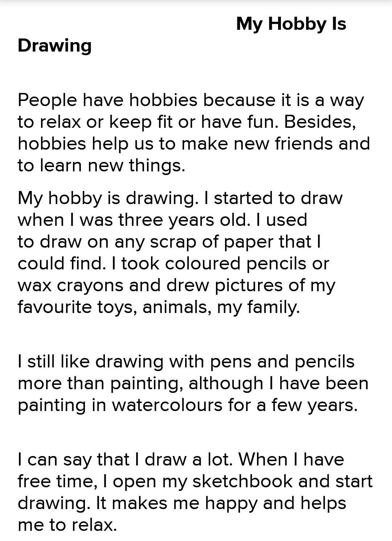Click the title text "My Hobby Is"

pos(291,24)
